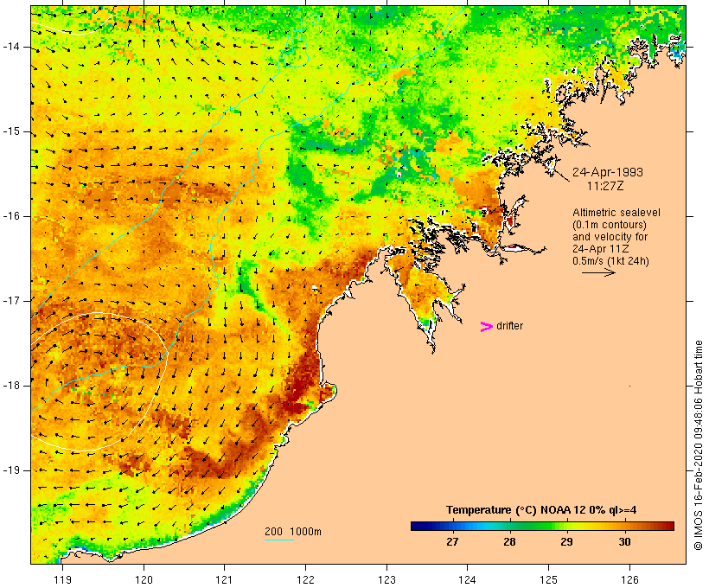
Task: Click the latitude axis label "-18"
Action: tap(11, 386)
